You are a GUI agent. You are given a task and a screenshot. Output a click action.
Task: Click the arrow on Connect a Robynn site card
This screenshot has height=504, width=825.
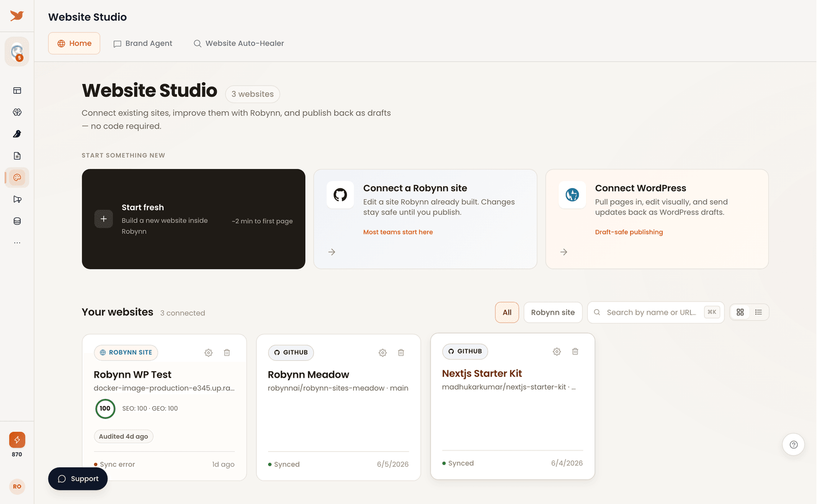[x=332, y=252]
